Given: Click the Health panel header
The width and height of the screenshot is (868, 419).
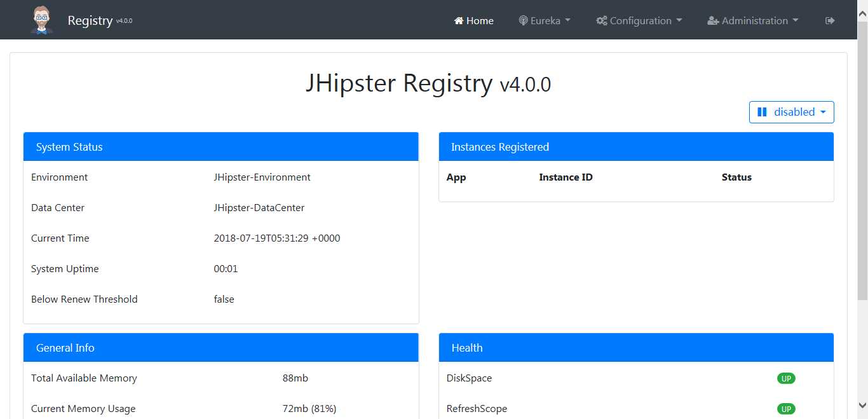Looking at the screenshot, I should pyautogui.click(x=636, y=348).
